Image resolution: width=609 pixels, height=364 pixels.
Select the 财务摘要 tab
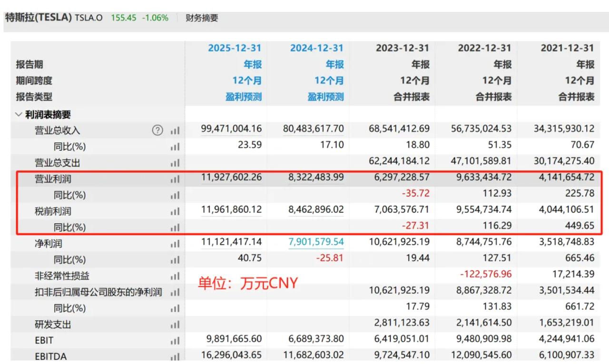[202, 18]
